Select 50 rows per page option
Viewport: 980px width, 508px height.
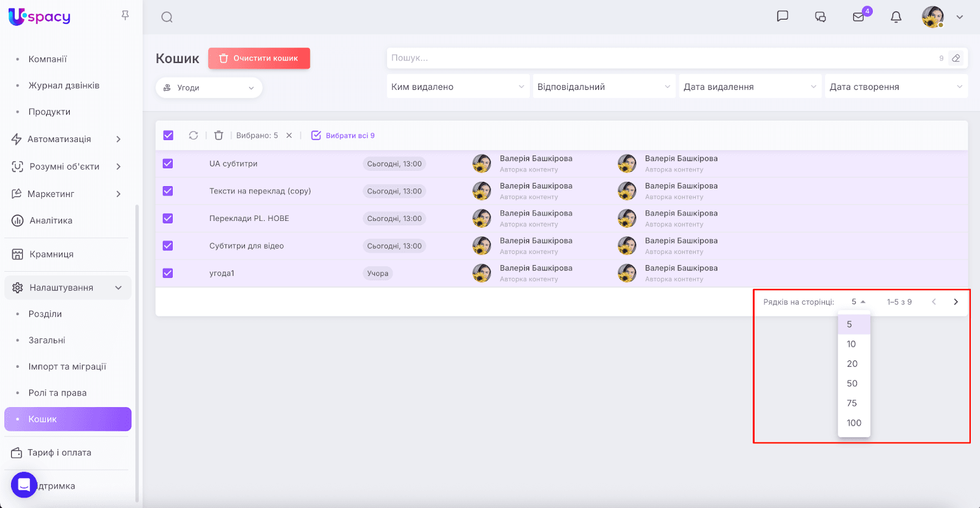852,383
